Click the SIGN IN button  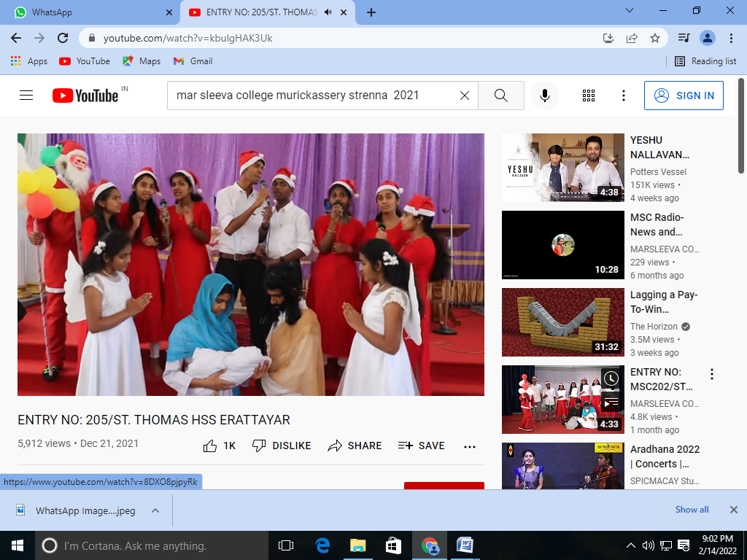point(684,96)
